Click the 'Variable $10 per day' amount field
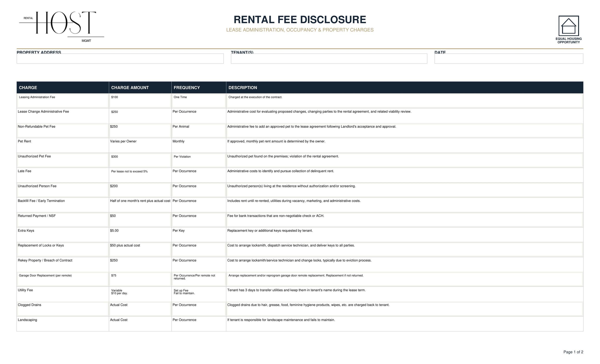The image size is (600, 364). [140, 294]
